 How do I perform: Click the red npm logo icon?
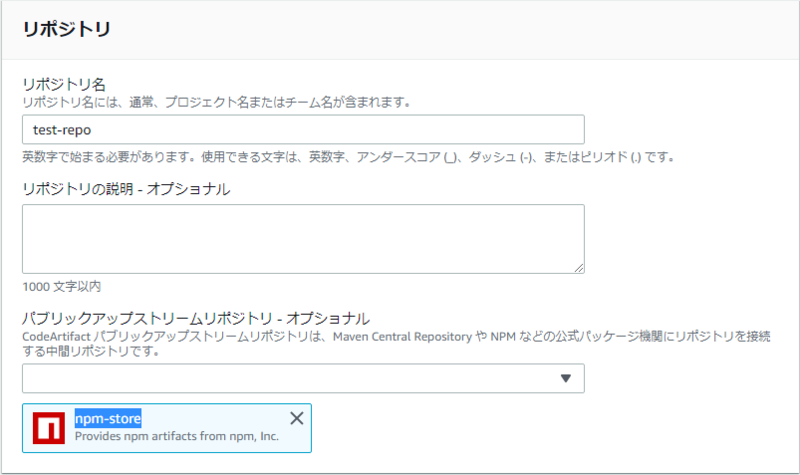click(49, 428)
